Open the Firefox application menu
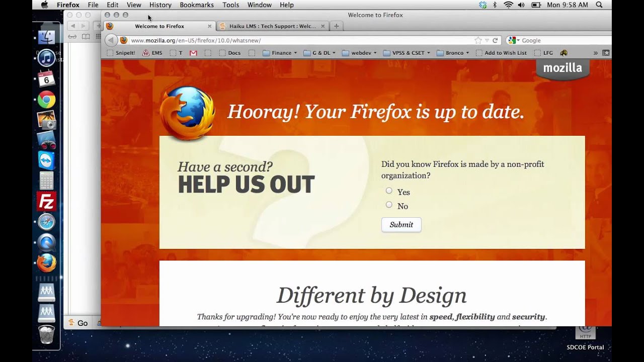The height and width of the screenshot is (362, 644). coord(68,5)
